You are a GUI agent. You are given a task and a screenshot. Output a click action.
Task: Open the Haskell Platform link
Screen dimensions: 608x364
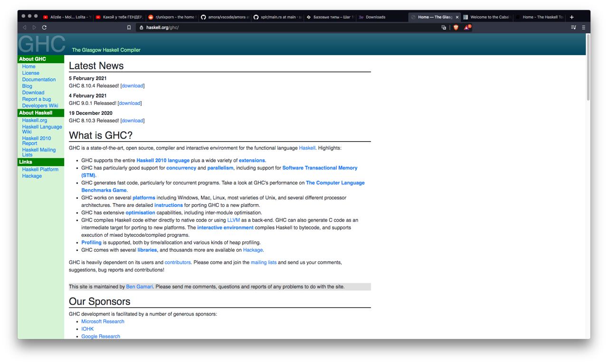[40, 169]
